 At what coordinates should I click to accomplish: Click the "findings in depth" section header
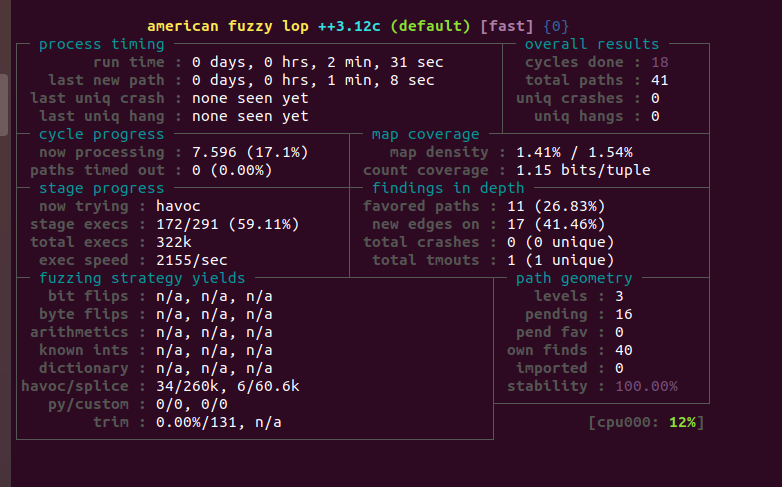pos(447,188)
